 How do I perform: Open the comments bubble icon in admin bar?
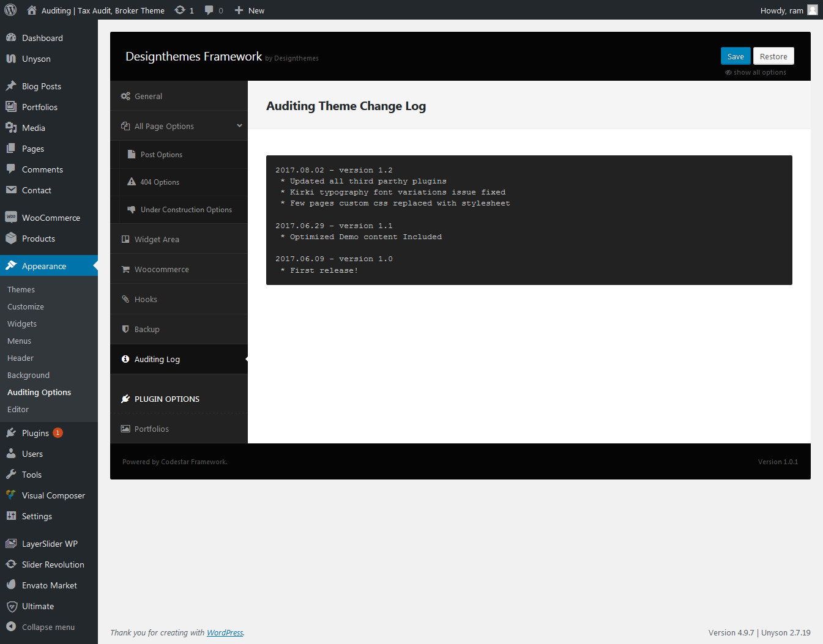coord(209,10)
